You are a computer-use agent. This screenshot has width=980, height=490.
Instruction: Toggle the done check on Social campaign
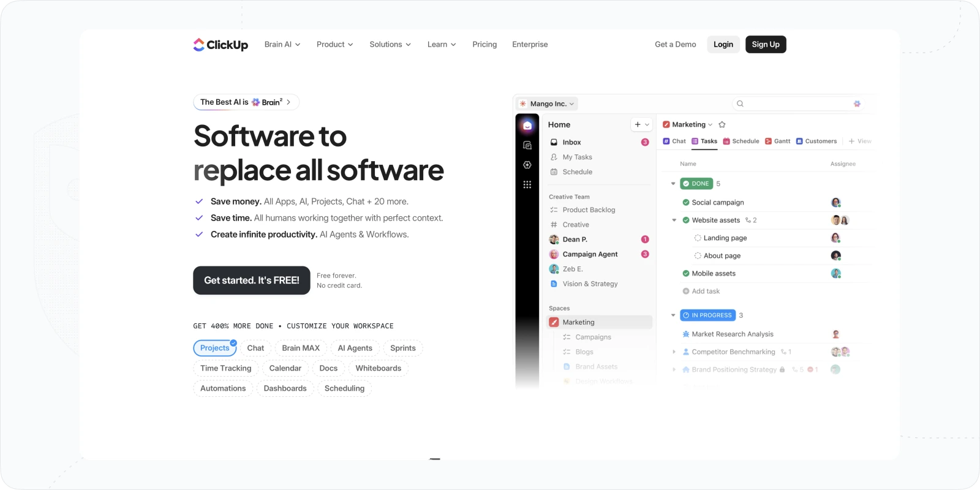click(686, 203)
